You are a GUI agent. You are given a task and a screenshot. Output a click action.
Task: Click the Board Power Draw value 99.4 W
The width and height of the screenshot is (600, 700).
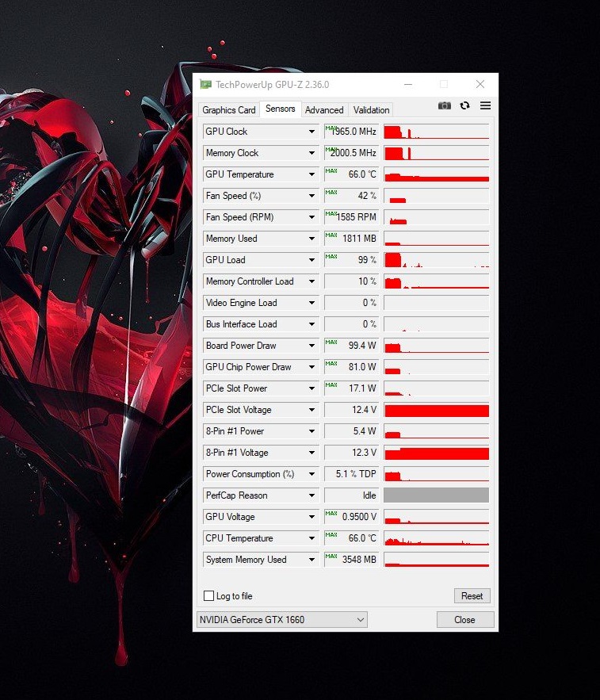(351, 346)
